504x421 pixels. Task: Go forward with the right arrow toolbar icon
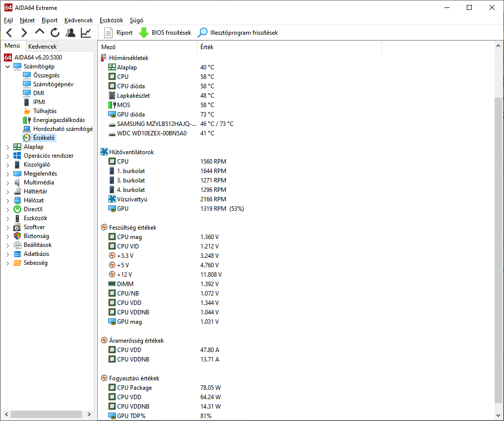pos(24,32)
